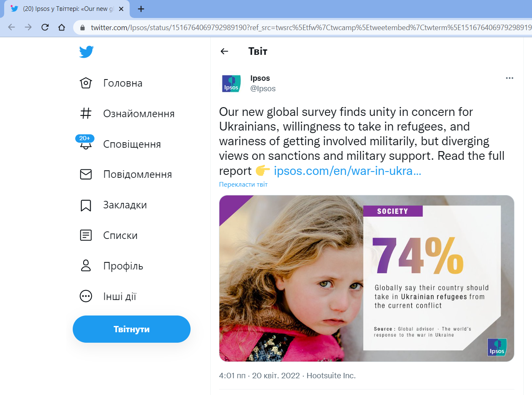Open the Профіль person icon
This screenshot has width=532, height=395.
[x=86, y=266]
